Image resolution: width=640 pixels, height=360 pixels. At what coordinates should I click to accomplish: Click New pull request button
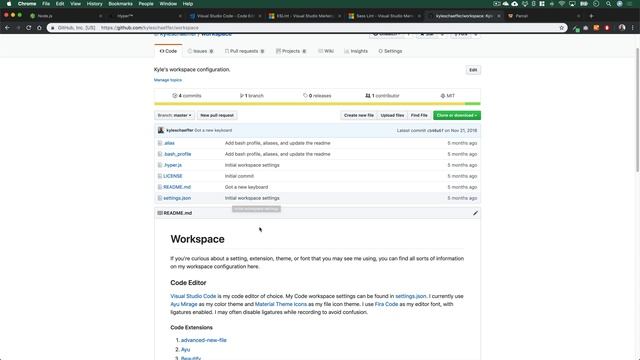click(217, 116)
